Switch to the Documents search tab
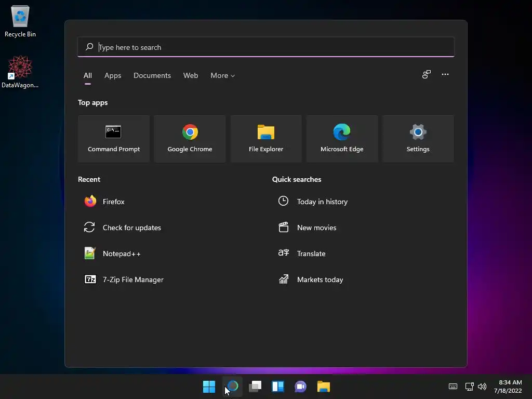The height and width of the screenshot is (399, 532). (152, 76)
